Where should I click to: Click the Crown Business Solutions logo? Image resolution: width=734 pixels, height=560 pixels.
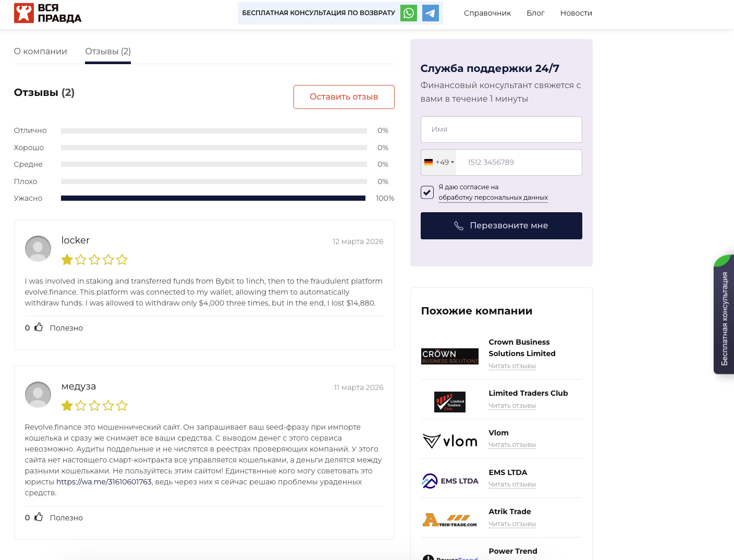tap(450, 356)
